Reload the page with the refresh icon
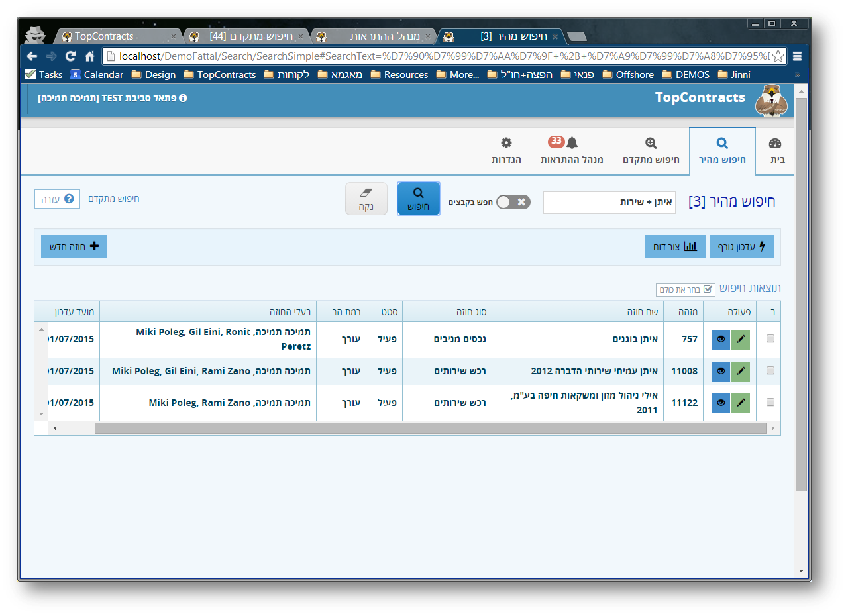Image resolution: width=846 pixels, height=616 pixels. tap(70, 56)
